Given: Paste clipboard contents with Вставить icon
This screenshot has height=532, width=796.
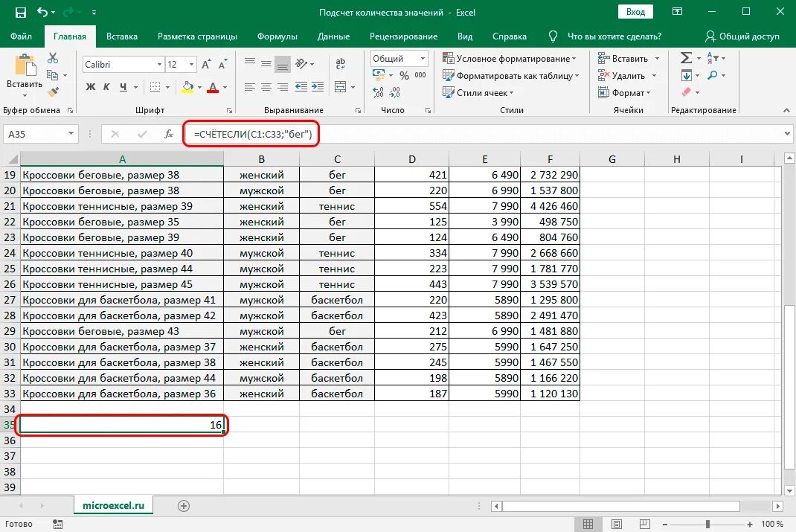Looking at the screenshot, I should click(25, 67).
